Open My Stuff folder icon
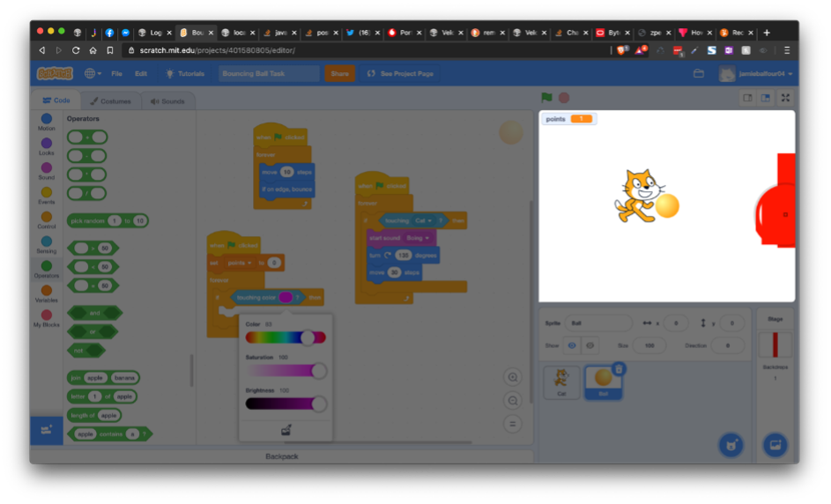The height and width of the screenshot is (504, 831). 699,74
